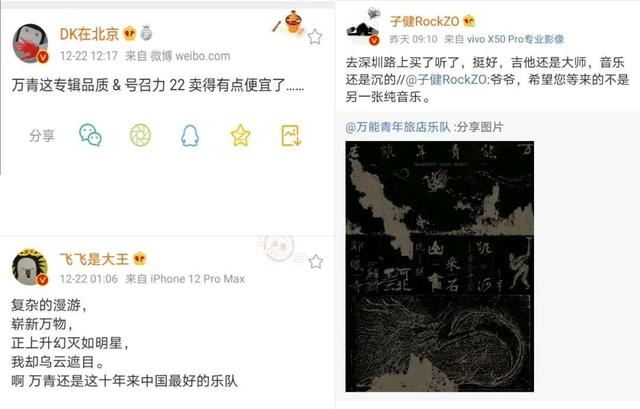The height and width of the screenshot is (409, 640).
Task: View the album cover image
Action: click(x=440, y=267)
